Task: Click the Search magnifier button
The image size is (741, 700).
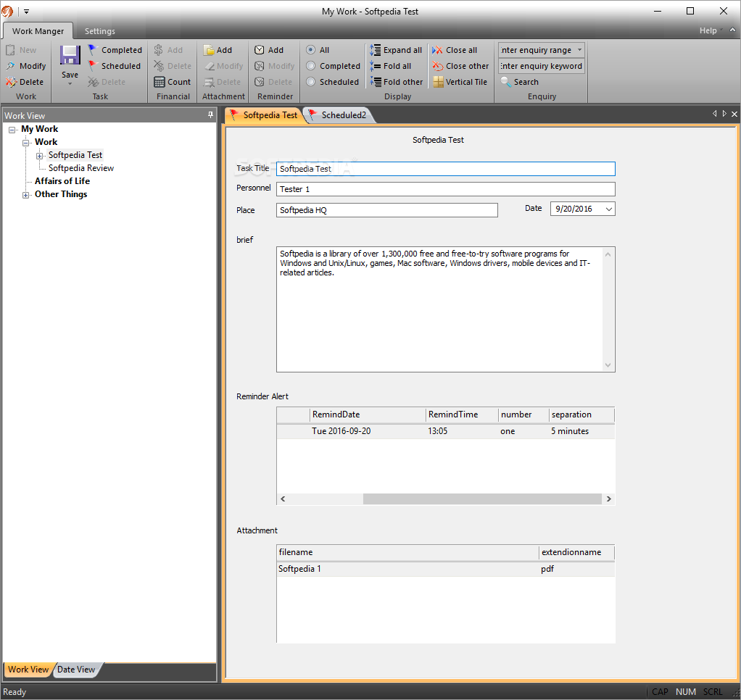Action: pos(519,82)
